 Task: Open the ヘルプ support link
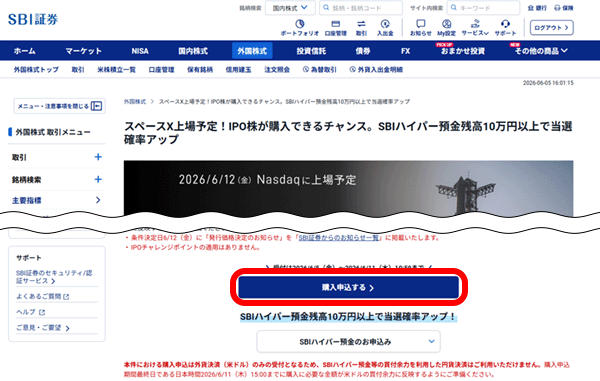click(26, 312)
